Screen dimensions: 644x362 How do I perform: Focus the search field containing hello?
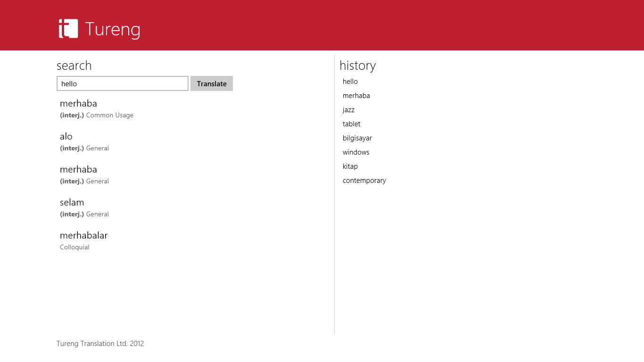(122, 83)
